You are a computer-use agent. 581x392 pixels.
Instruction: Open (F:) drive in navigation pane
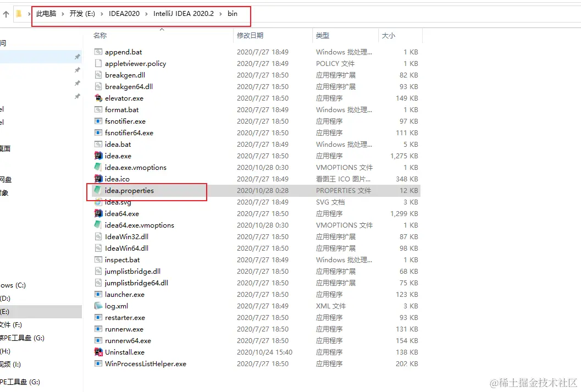[11, 325]
